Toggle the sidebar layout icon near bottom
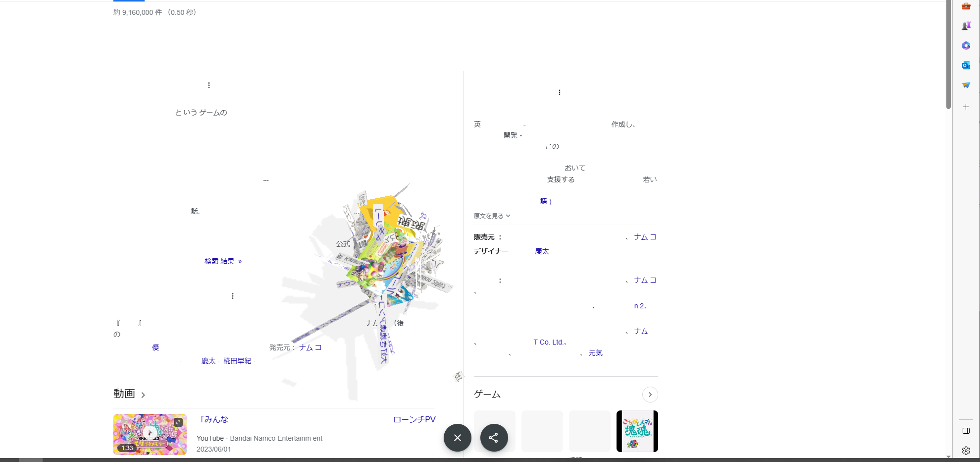 click(x=966, y=431)
